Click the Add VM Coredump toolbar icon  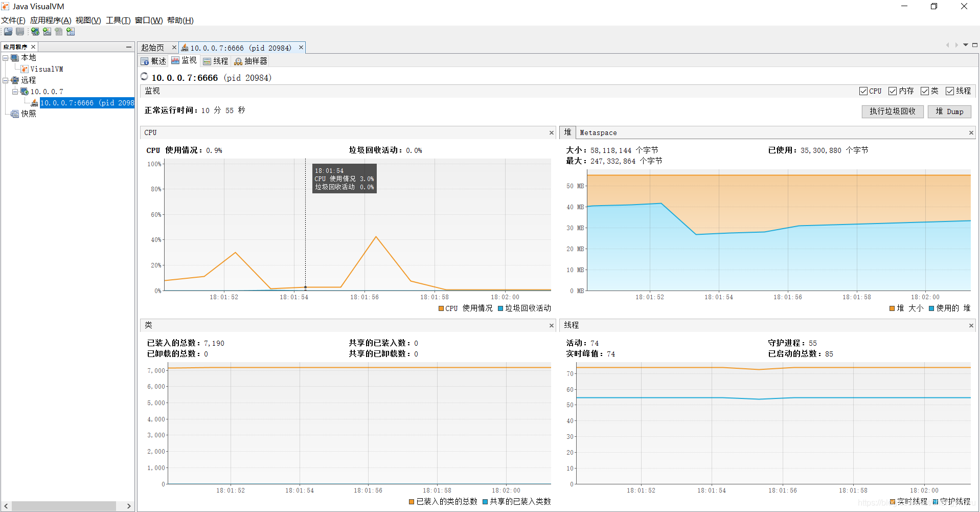pyautogui.click(x=59, y=32)
